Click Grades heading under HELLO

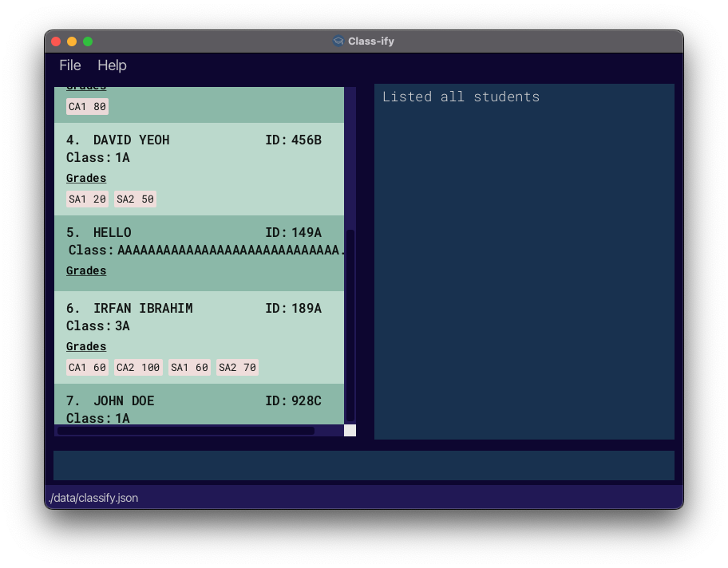[x=86, y=270]
